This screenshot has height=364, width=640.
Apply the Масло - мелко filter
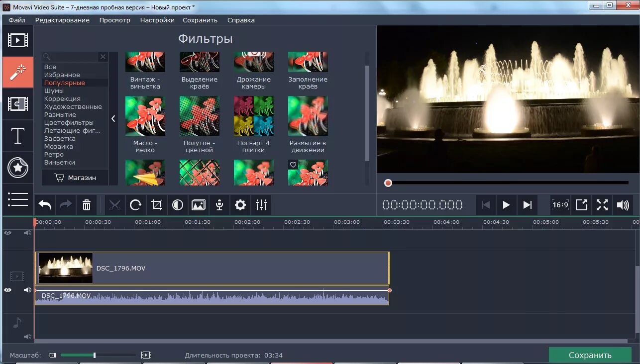[x=145, y=124]
